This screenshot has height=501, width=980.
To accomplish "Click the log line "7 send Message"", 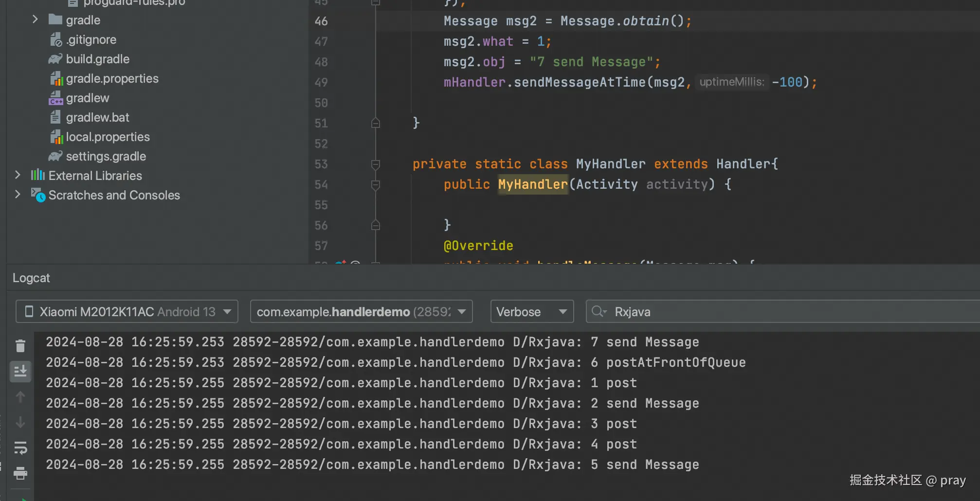I will coord(373,342).
